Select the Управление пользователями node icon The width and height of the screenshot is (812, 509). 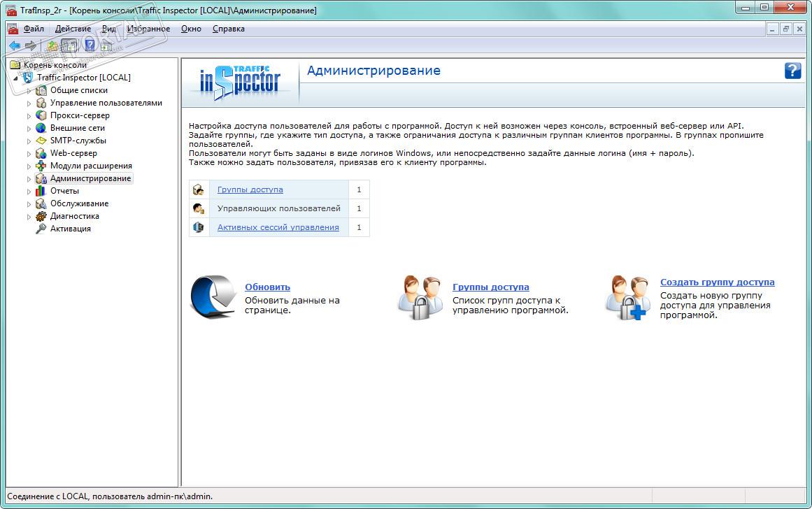coord(41,103)
